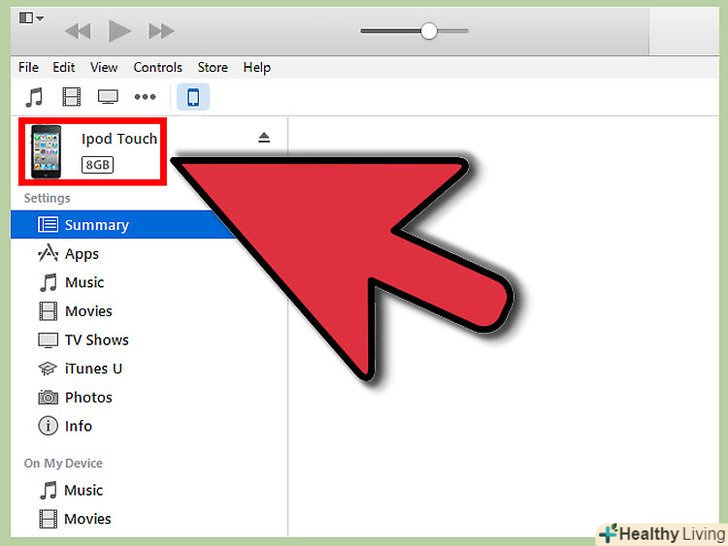Viewport: 728px width, 546px height.
Task: Show more libraries via three-dots icon
Action: pos(145,97)
